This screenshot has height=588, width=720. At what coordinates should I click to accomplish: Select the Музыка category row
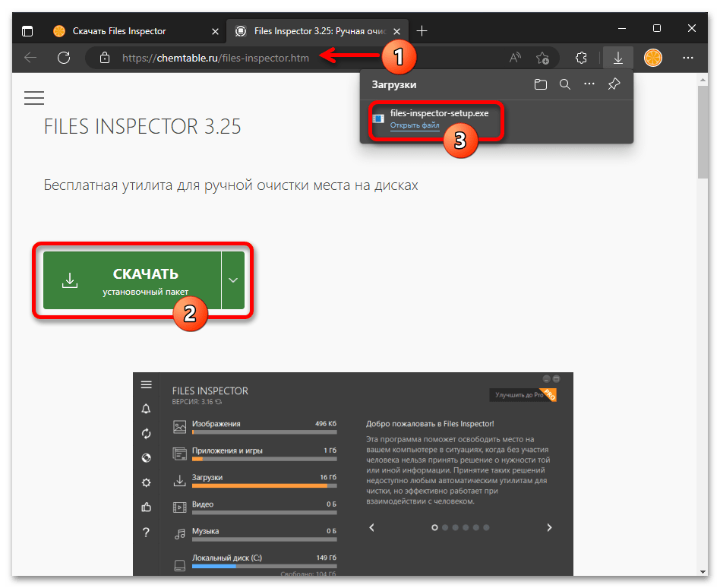[255, 533]
